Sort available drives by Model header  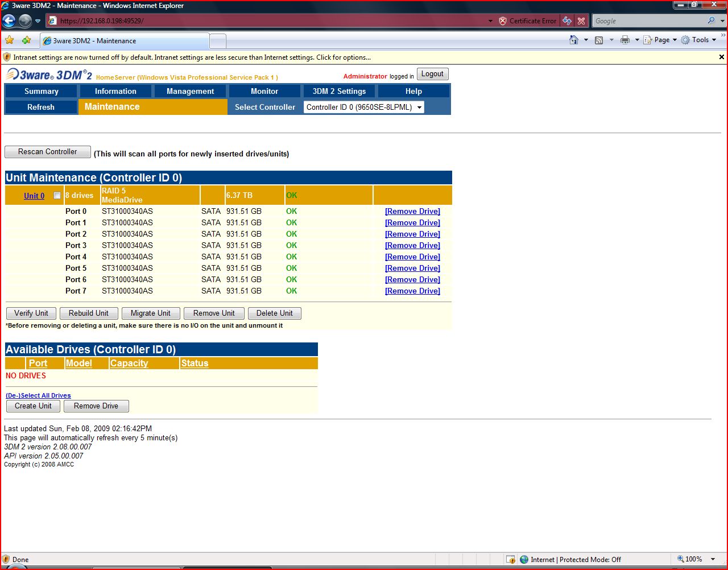(78, 363)
